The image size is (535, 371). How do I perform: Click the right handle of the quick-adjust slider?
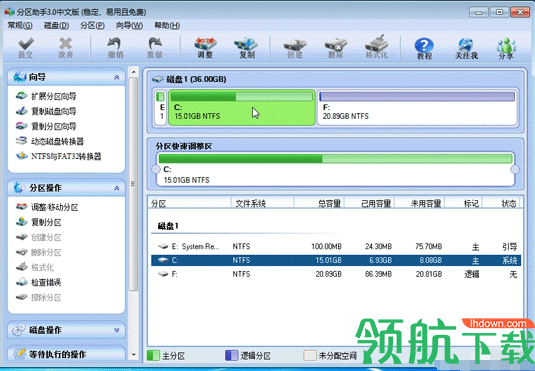click(x=515, y=169)
